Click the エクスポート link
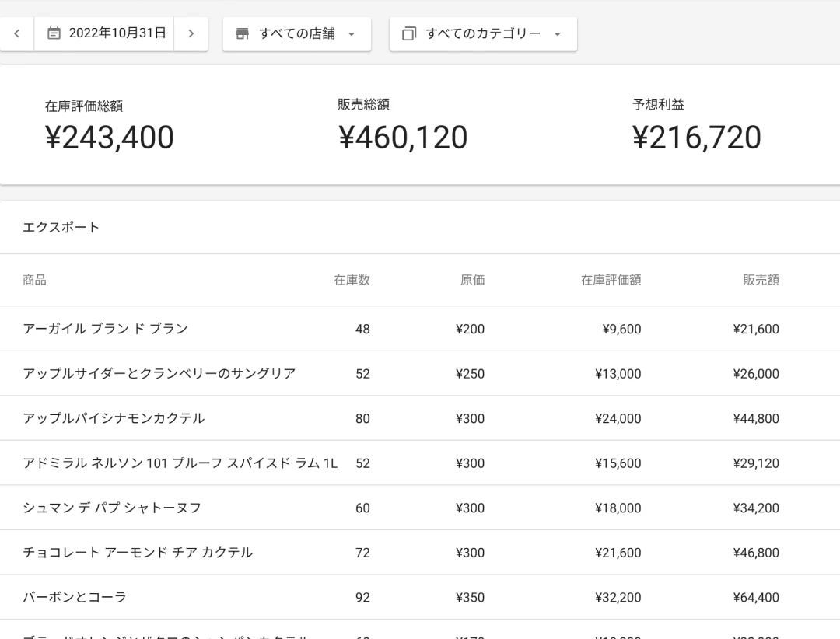This screenshot has height=639, width=840. (x=61, y=227)
